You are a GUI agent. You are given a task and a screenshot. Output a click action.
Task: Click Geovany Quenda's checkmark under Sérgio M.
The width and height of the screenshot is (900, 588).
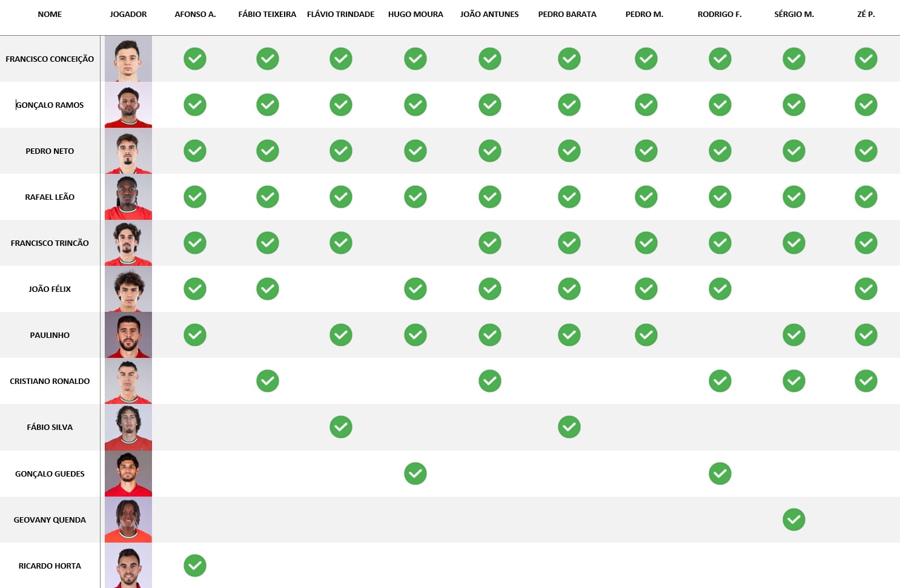[794, 520]
